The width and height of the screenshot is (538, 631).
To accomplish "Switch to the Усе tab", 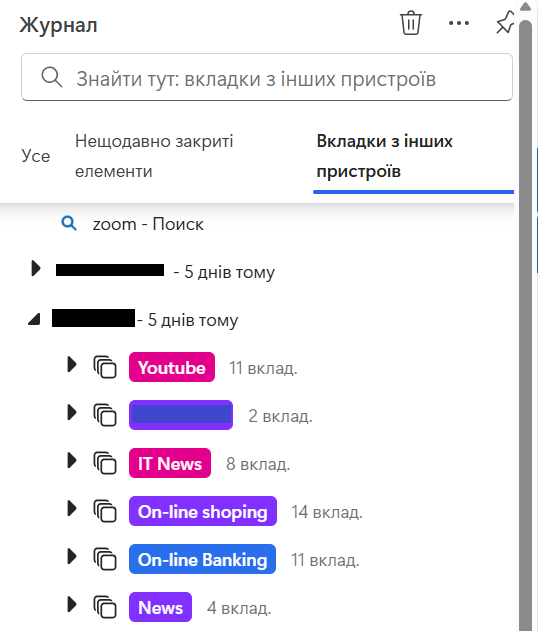I will 36,156.
